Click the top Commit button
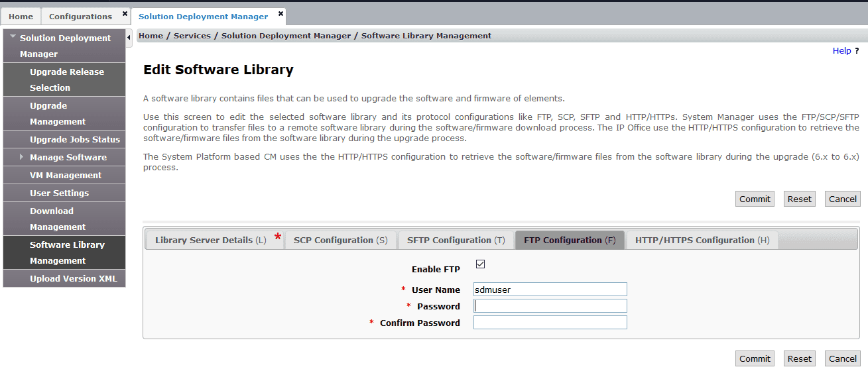This screenshot has height=375, width=868. [x=755, y=199]
